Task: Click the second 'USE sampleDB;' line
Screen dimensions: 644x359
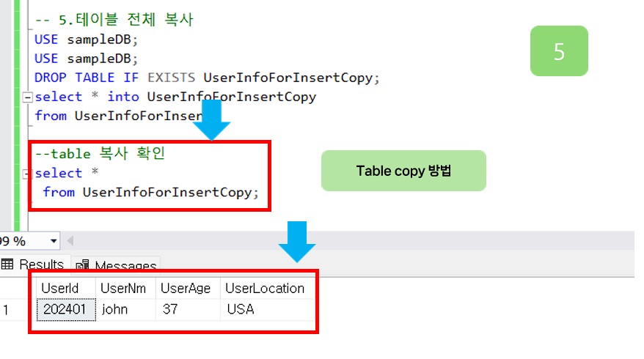Action: 87,59
